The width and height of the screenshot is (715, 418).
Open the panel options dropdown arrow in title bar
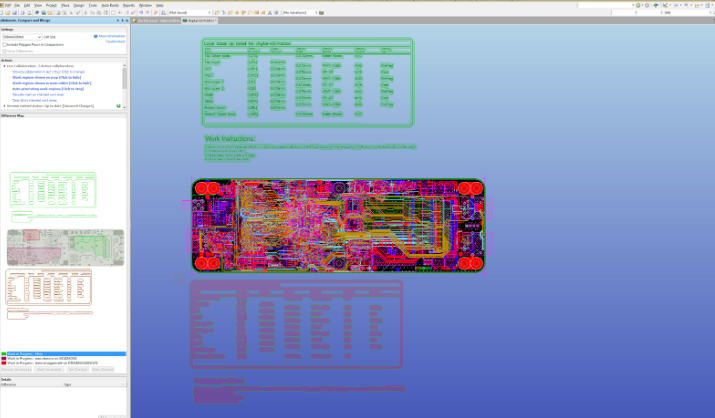[118, 21]
